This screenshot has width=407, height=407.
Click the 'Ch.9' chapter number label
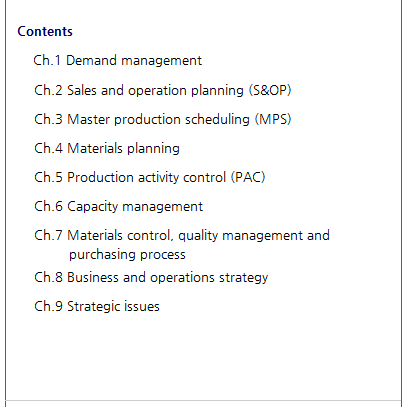(48, 306)
